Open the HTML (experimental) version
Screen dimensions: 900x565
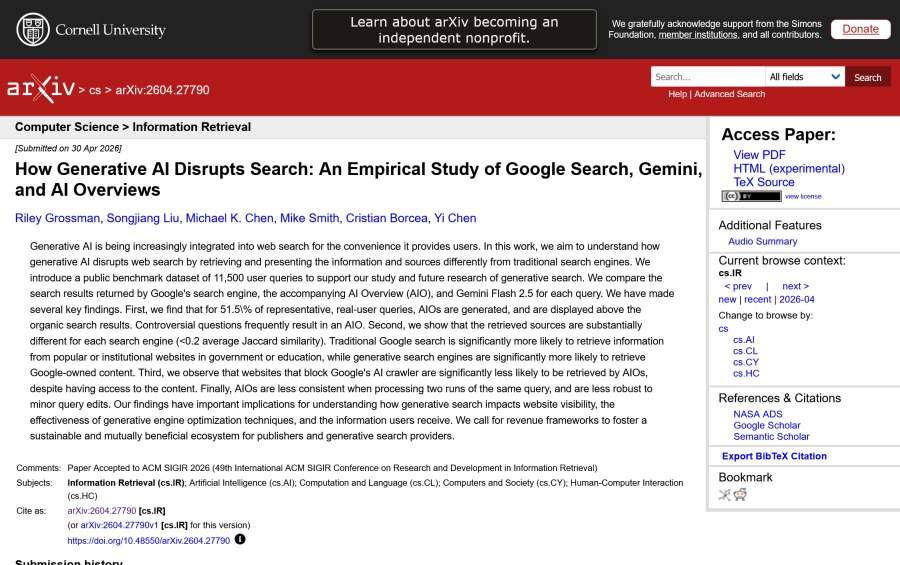point(789,169)
